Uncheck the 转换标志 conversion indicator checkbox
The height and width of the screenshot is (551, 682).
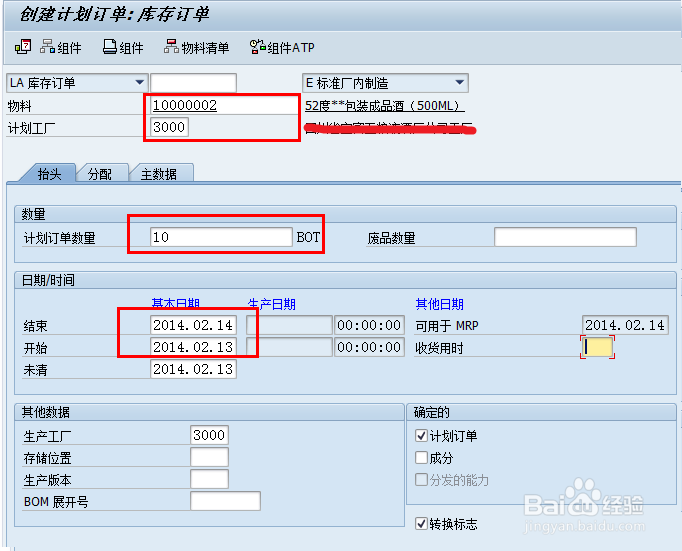(421, 523)
